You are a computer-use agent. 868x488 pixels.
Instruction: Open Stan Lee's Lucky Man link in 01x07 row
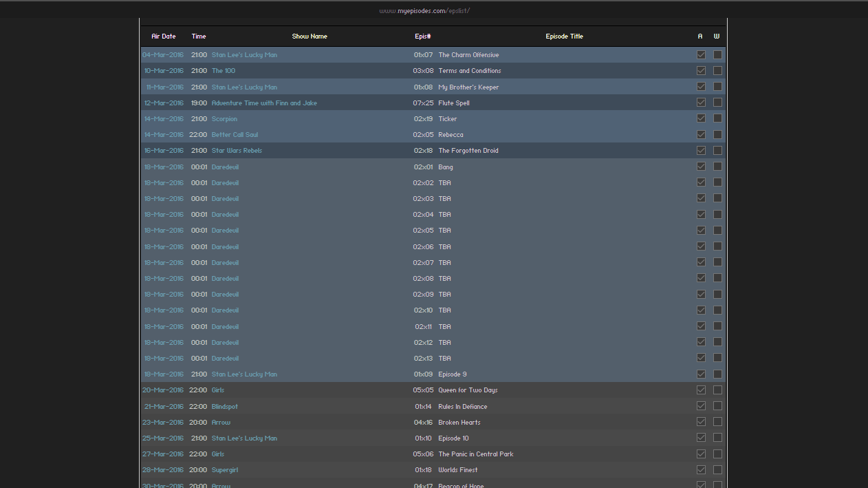point(244,55)
